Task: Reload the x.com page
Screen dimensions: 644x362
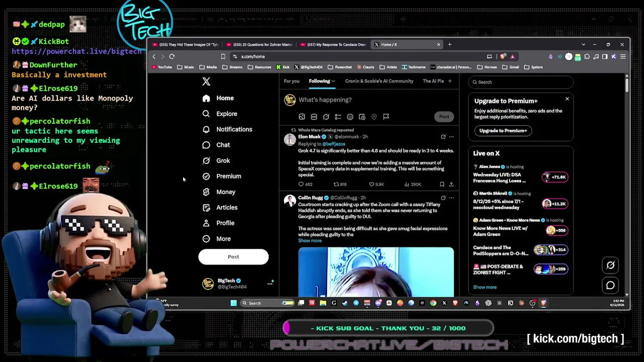Action: tap(172, 56)
